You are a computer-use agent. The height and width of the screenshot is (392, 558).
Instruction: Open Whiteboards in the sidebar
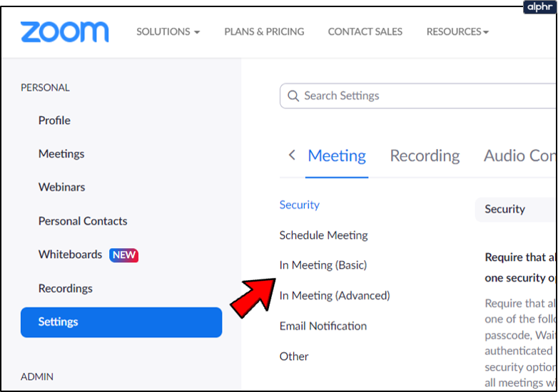click(x=71, y=254)
